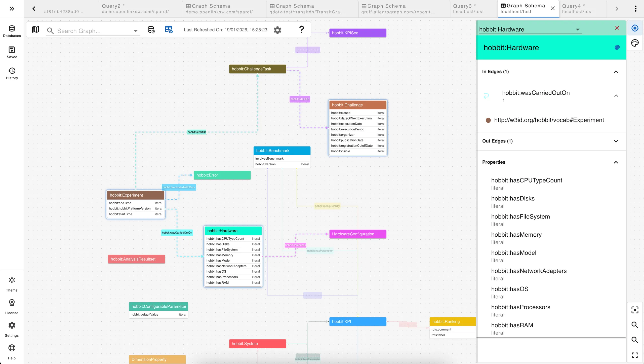Image resolution: width=644 pixels, height=364 pixels.
Task: Switch to the Query3 localhost/test tab
Action: click(x=474, y=9)
